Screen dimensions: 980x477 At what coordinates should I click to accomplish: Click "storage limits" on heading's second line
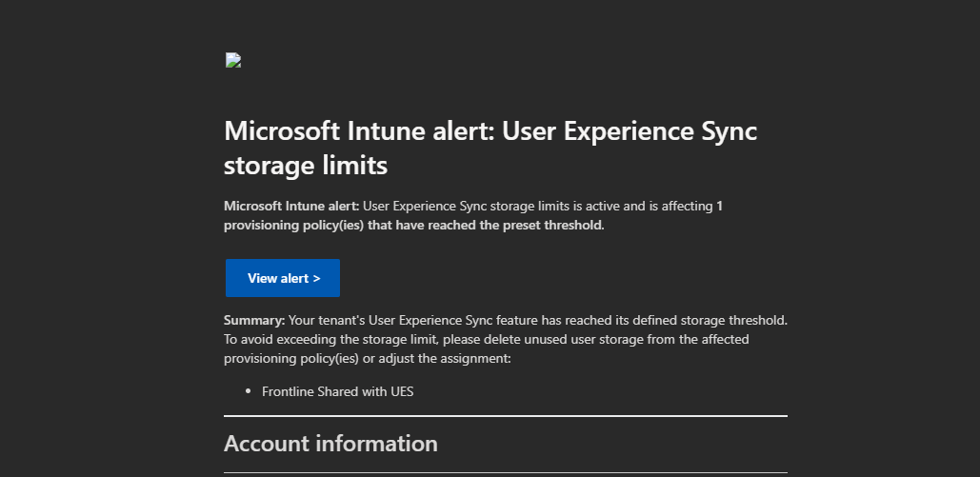coord(305,166)
